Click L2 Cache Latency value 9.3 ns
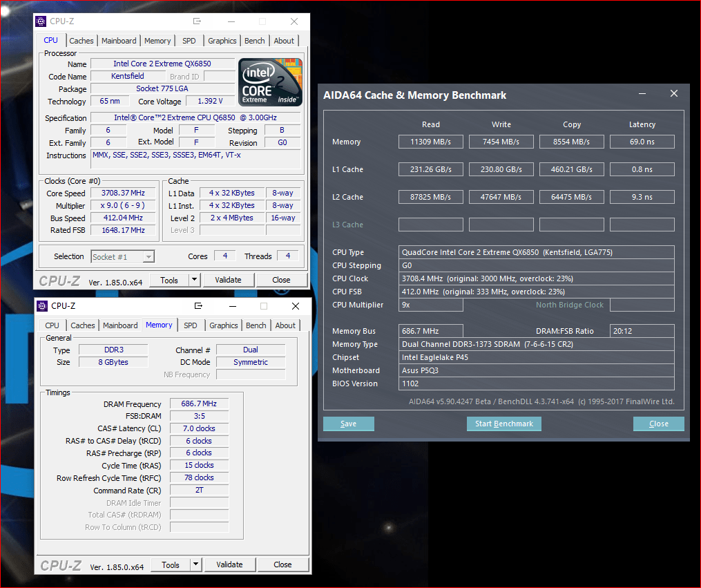 click(x=642, y=197)
